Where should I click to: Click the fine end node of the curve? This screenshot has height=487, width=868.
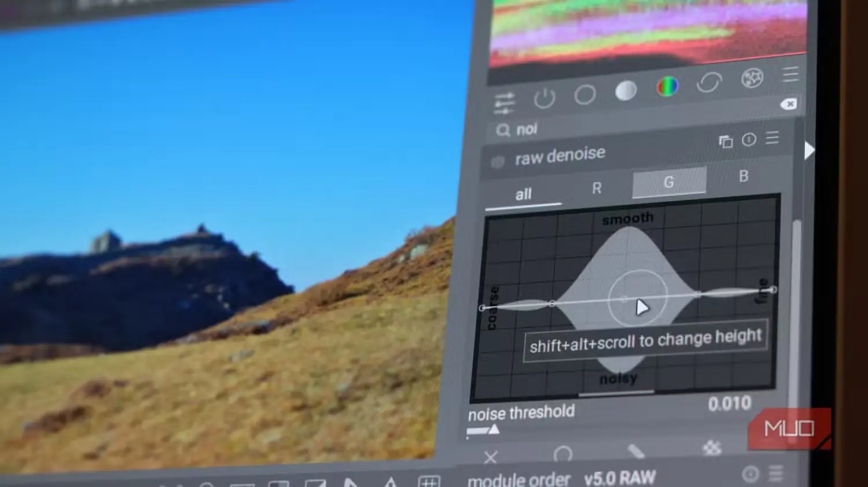[x=773, y=290]
